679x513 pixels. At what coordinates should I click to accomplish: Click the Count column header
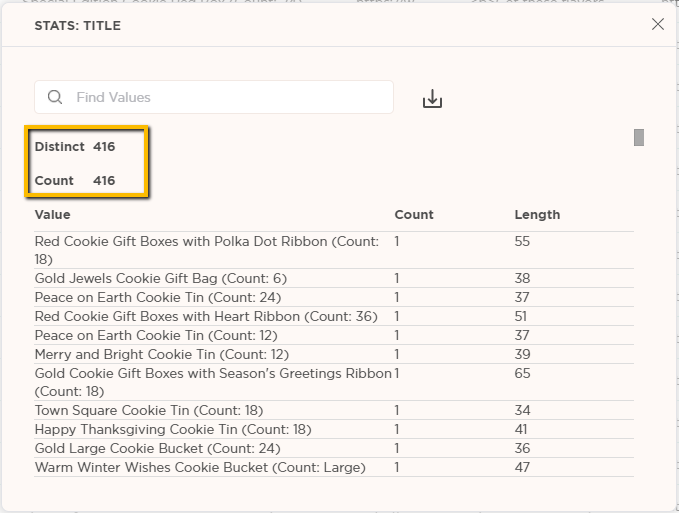(x=414, y=215)
